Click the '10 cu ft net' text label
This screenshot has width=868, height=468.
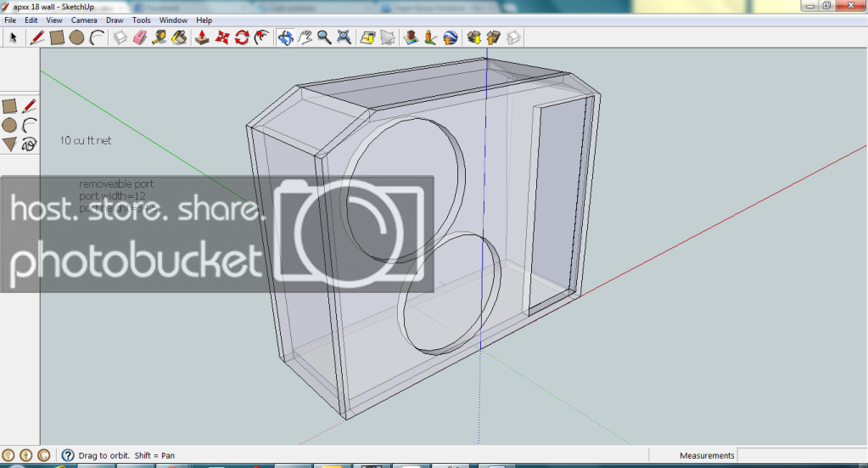[86, 141]
